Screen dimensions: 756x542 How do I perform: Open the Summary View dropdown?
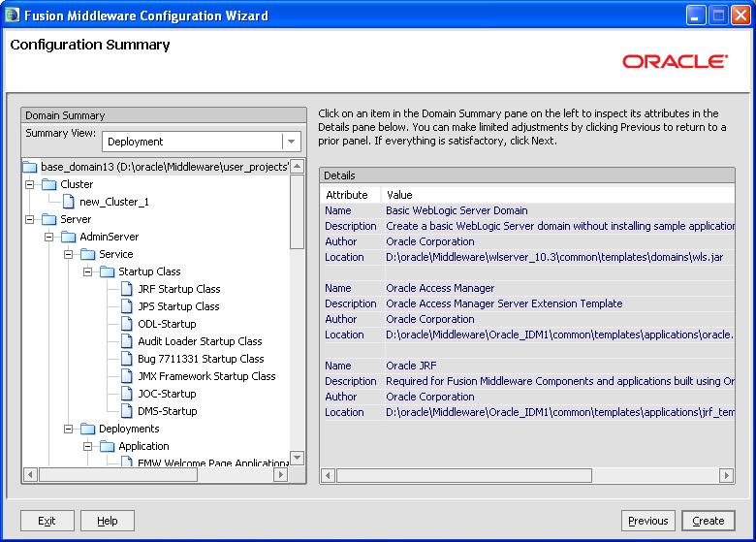[290, 142]
